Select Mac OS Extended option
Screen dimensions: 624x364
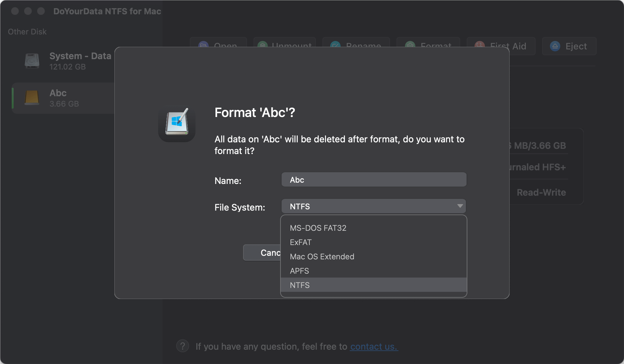322,256
